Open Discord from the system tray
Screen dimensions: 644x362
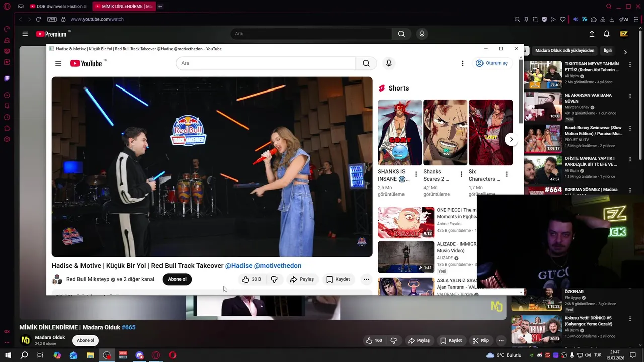540,355
